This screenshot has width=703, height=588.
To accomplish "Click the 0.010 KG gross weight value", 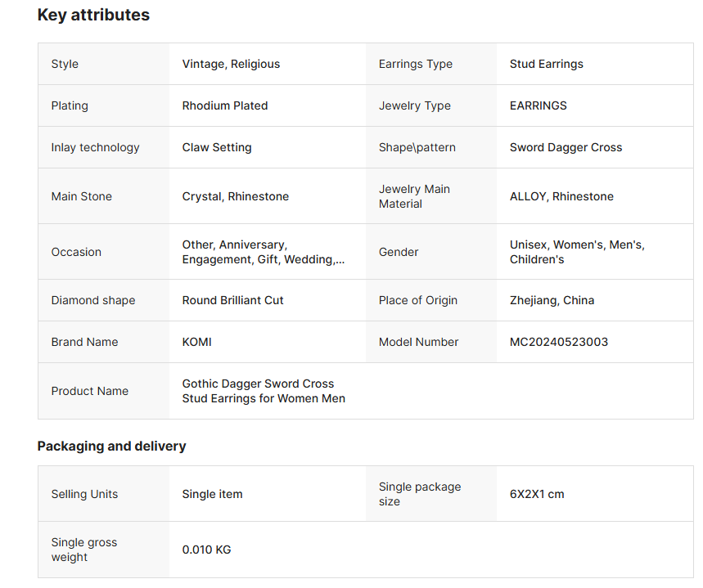I will pyautogui.click(x=206, y=550).
